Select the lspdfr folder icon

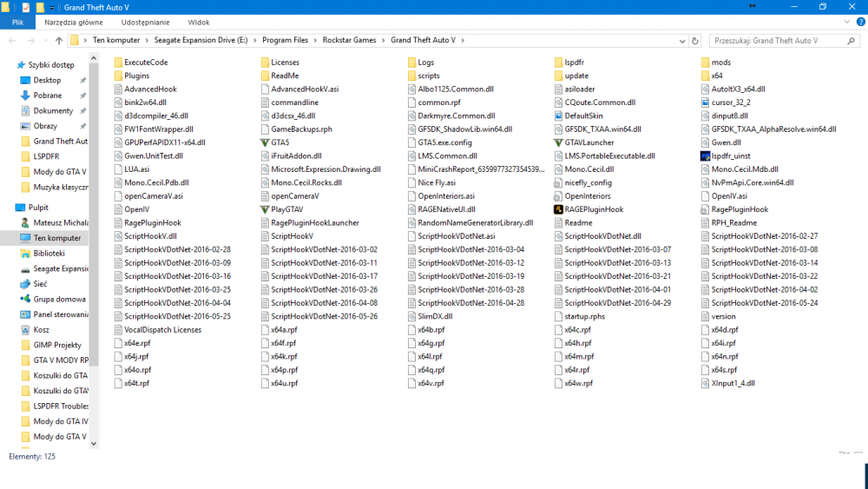[x=558, y=62]
